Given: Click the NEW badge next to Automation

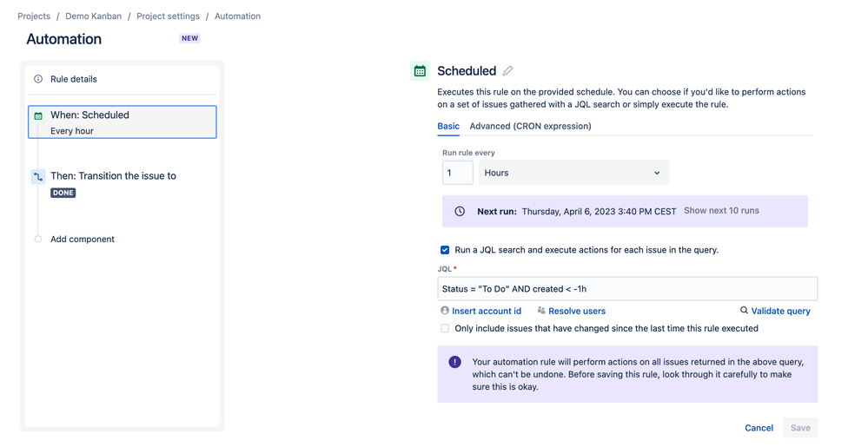Looking at the screenshot, I should (190, 38).
